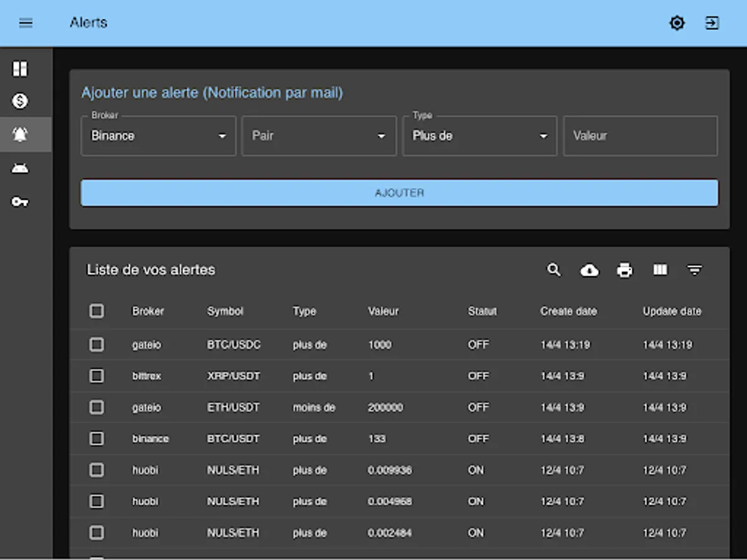Open the hamburger menu
Image resolution: width=747 pixels, height=560 pixels.
point(26,23)
